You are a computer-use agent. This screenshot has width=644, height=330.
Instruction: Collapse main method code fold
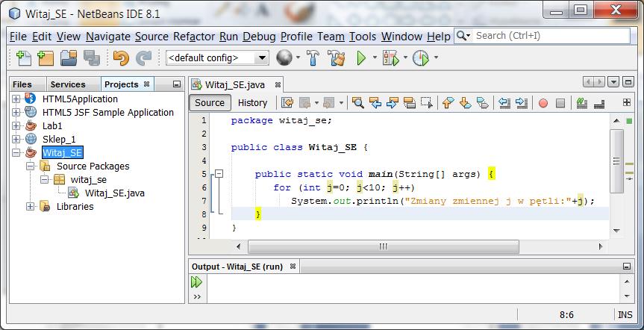coord(219,174)
